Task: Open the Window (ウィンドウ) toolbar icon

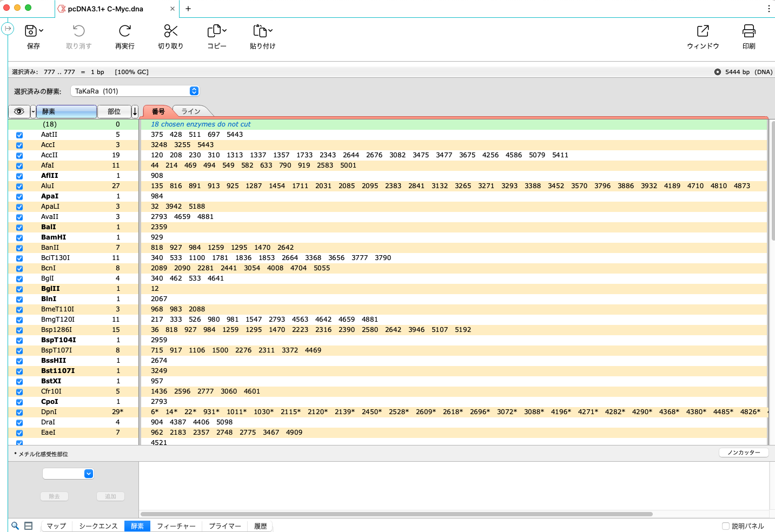Action: 703,31
